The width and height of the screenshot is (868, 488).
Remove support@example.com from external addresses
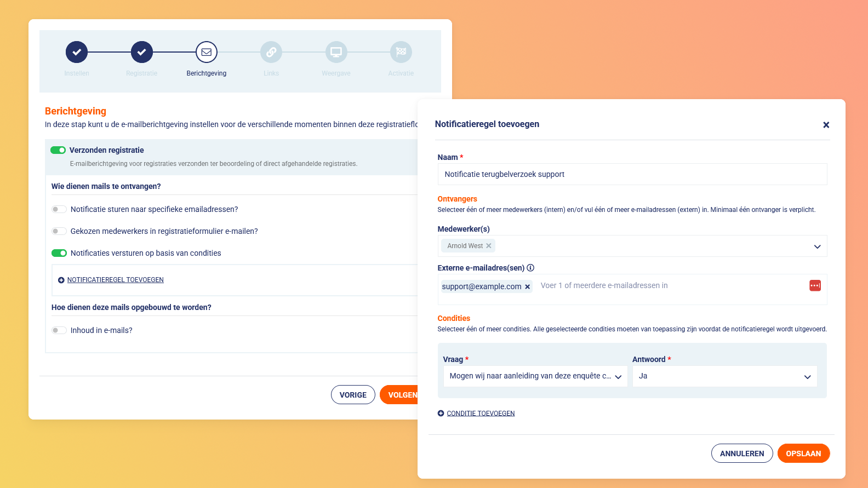528,286
